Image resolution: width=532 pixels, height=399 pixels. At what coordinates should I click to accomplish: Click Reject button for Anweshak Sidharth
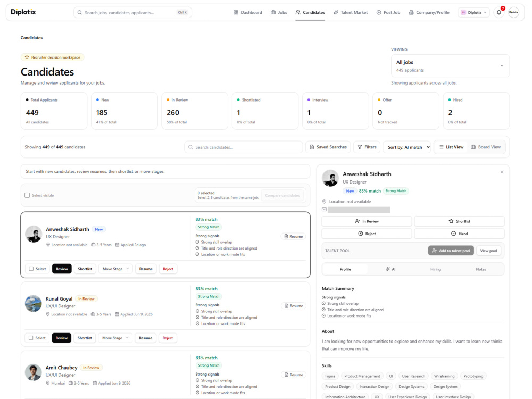tap(168, 269)
